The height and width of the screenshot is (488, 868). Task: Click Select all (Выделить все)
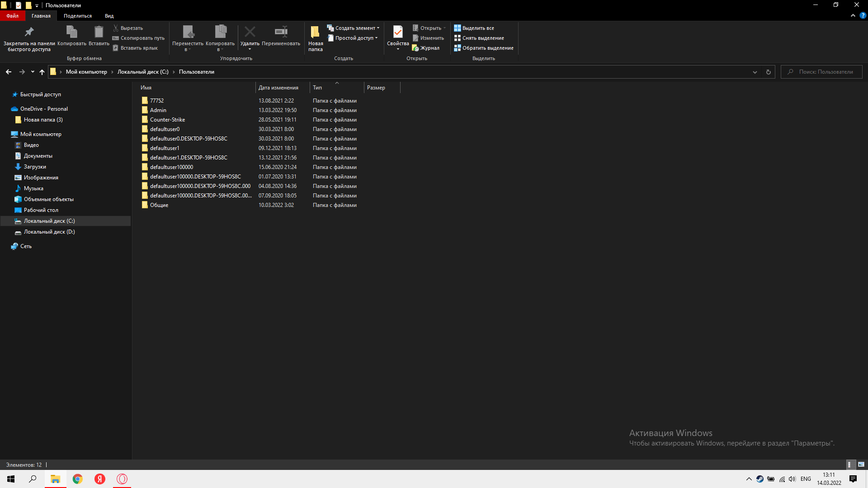(x=474, y=28)
